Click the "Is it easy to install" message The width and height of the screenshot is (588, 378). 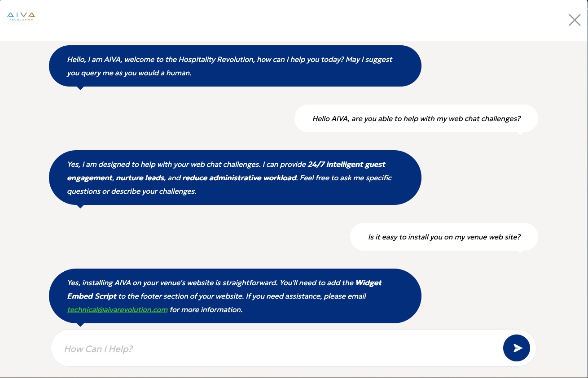(444, 237)
